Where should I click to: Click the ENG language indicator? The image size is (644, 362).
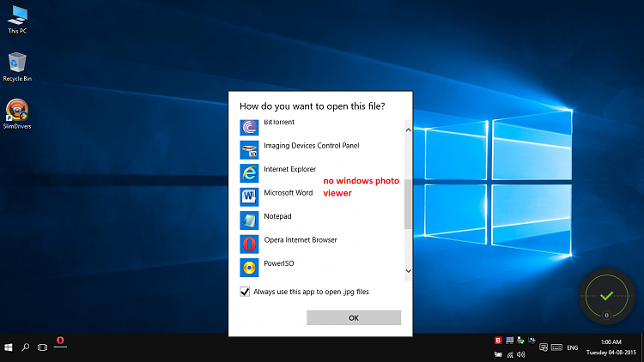coord(573,347)
